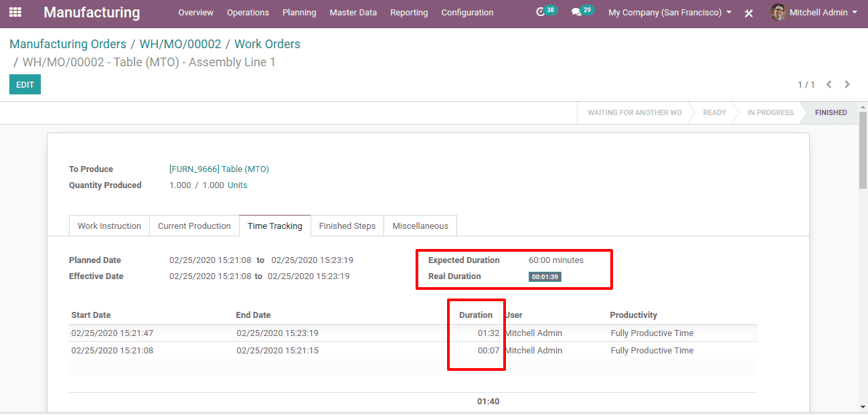Switch to Finished Steps tab

click(347, 226)
